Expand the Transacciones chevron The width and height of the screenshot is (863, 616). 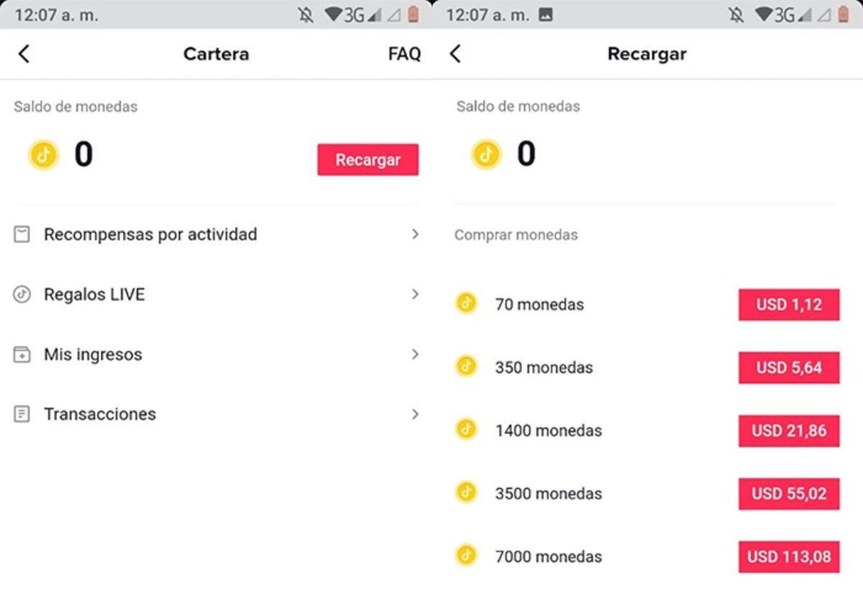(x=416, y=414)
